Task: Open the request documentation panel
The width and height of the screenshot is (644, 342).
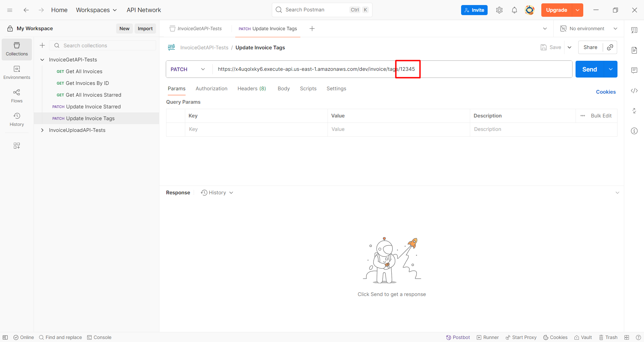Action: [634, 50]
